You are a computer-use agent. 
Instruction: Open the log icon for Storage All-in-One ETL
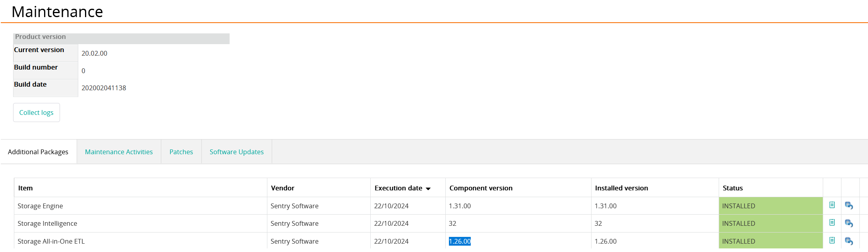click(x=832, y=240)
